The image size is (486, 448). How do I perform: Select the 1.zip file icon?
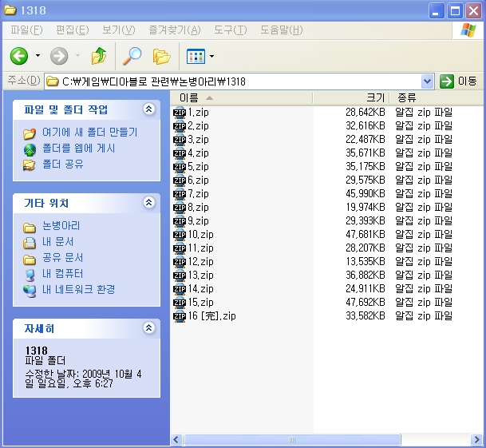[180, 113]
